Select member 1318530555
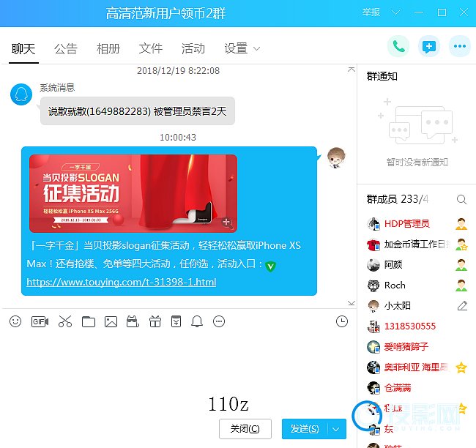476x448 pixels. (410, 326)
